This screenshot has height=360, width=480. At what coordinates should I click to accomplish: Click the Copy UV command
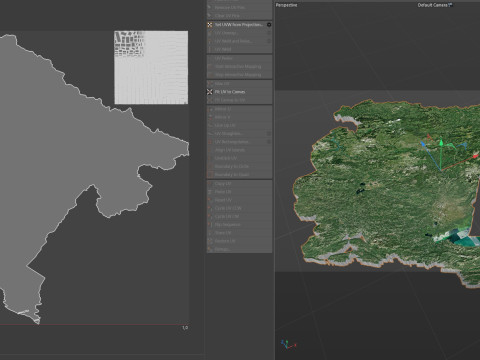[x=239, y=184]
